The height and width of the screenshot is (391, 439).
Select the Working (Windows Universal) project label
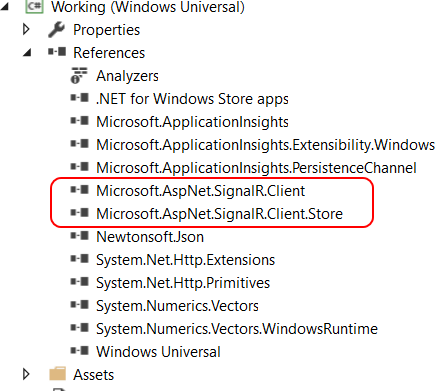(148, 7)
